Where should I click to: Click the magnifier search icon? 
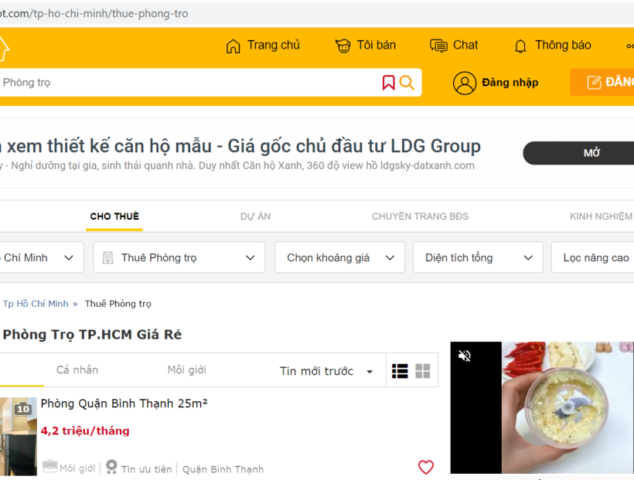[x=407, y=83]
